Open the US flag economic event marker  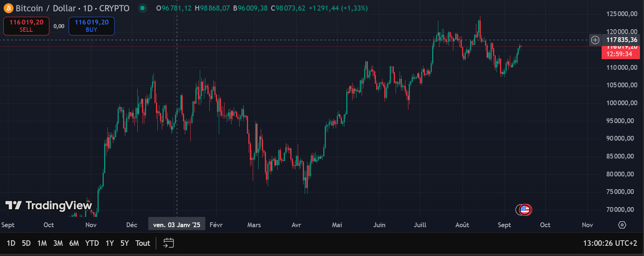(x=525, y=210)
